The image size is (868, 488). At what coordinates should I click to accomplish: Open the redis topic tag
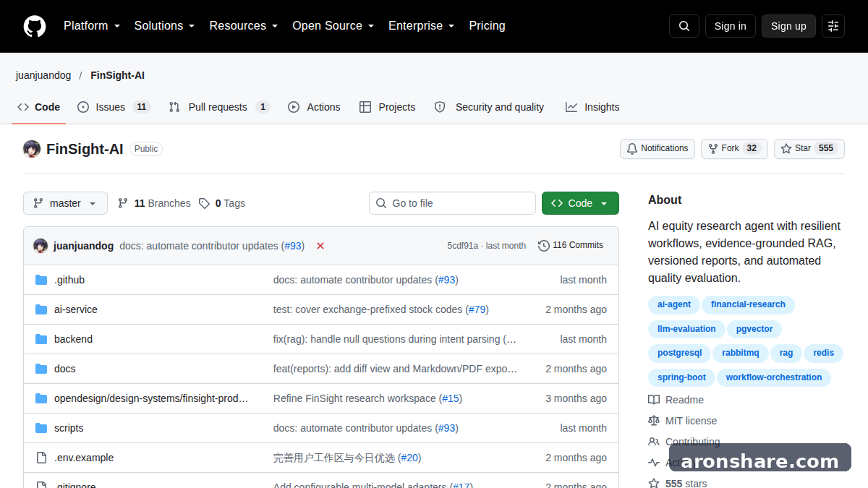(823, 353)
